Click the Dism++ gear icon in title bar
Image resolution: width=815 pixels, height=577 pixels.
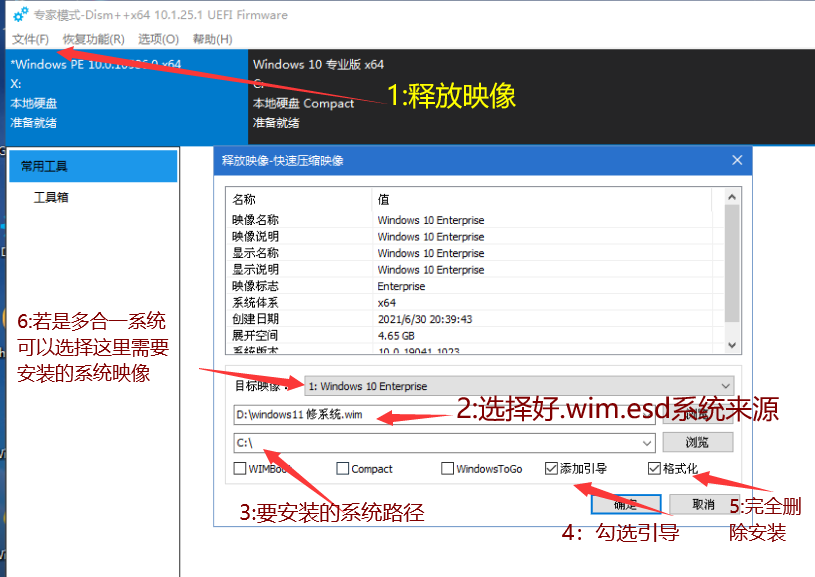point(21,15)
